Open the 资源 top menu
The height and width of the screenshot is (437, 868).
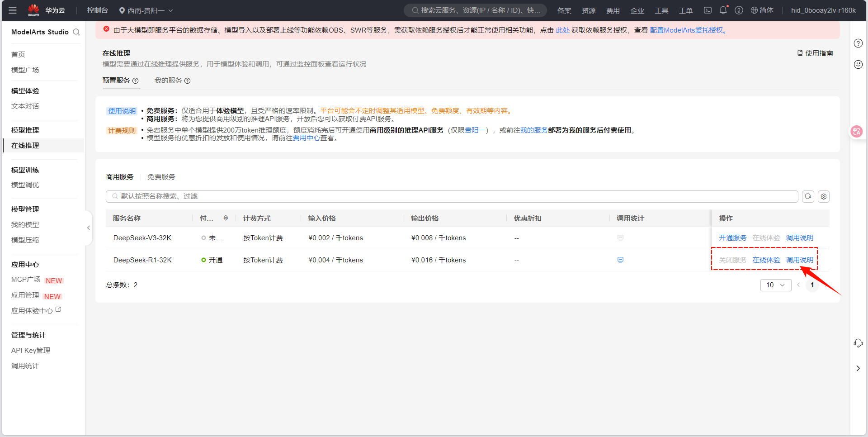589,10
